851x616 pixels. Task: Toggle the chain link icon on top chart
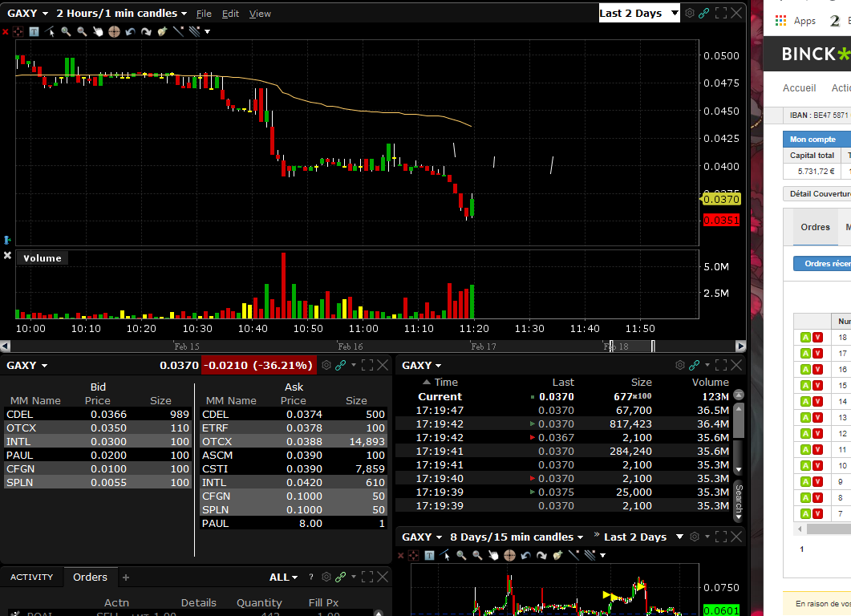pyautogui.click(x=703, y=13)
